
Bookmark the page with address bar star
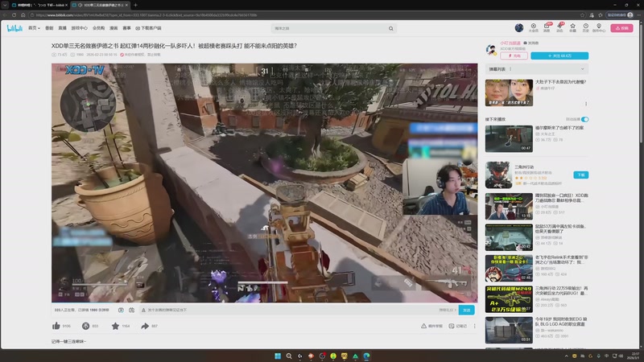tap(582, 14)
